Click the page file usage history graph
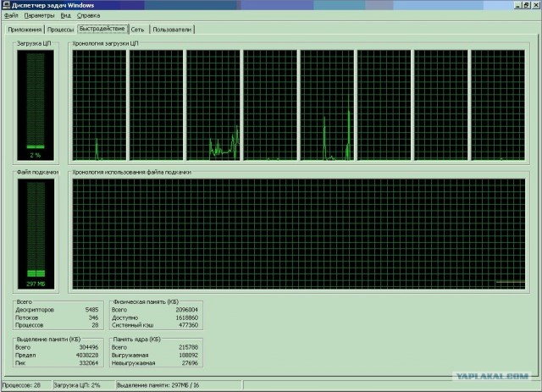542x392 pixels. click(299, 234)
